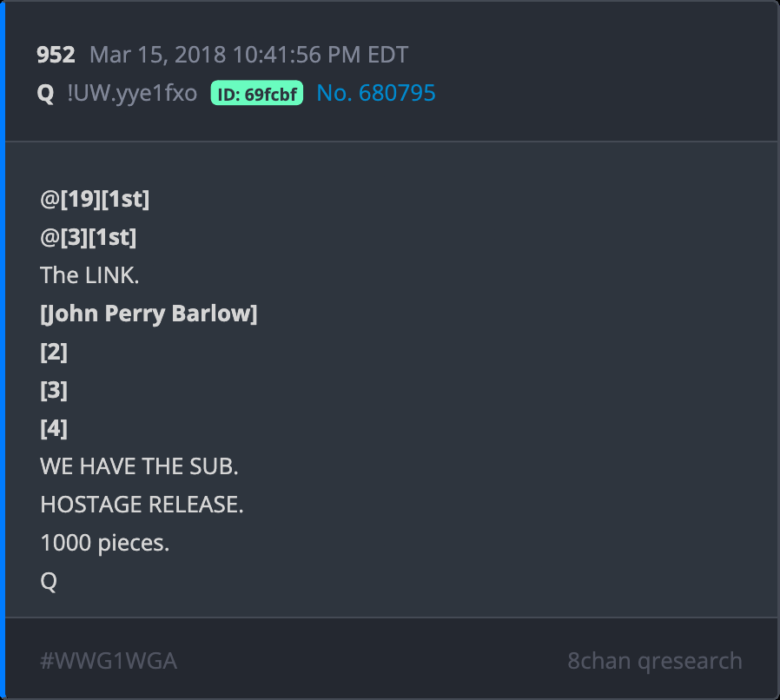Click the '1000 pieces.' line
Image resolution: width=780 pixels, height=700 pixels.
pos(104,543)
